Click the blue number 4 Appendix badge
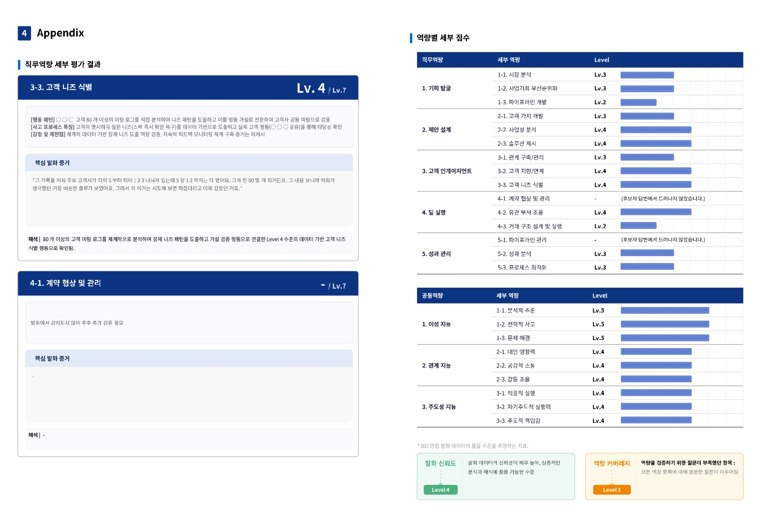The width and height of the screenshot is (768, 532). click(24, 33)
